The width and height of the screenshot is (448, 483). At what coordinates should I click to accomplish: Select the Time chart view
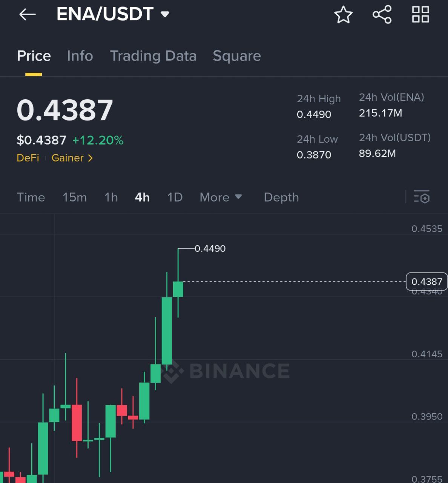point(31,197)
